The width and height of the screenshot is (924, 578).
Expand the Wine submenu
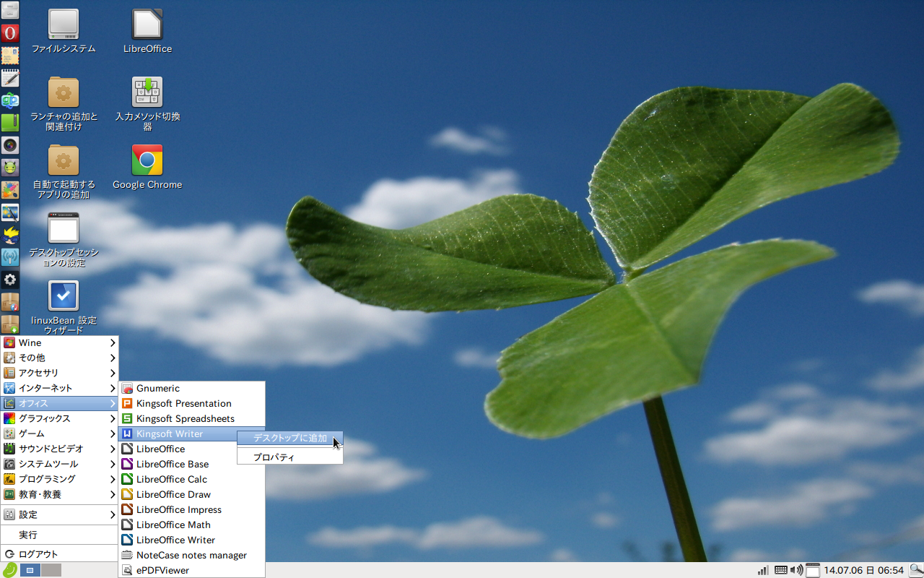pyautogui.click(x=59, y=342)
